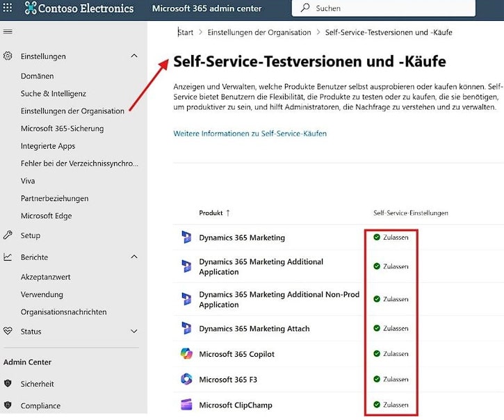The height and width of the screenshot is (420, 504).
Task: Click the search magnifier icon
Action: (x=305, y=8)
